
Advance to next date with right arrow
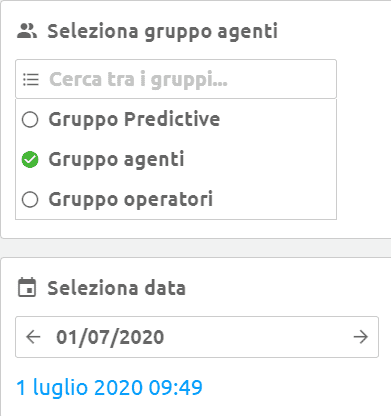coord(361,337)
